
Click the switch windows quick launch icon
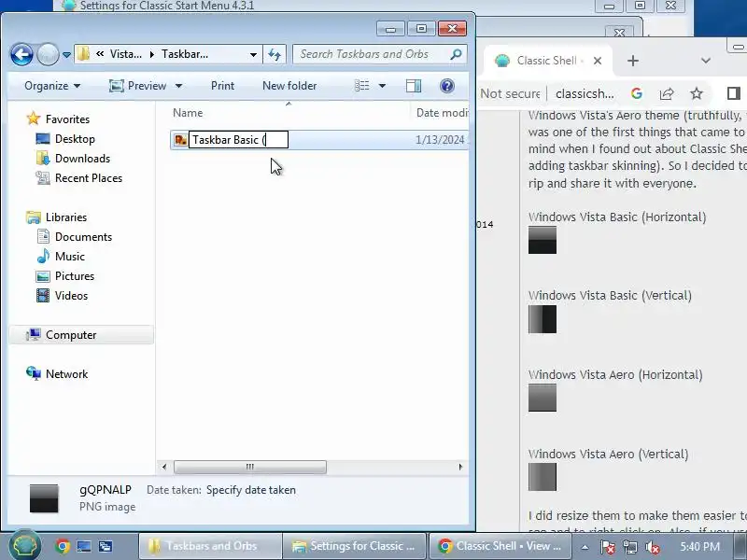(106, 546)
